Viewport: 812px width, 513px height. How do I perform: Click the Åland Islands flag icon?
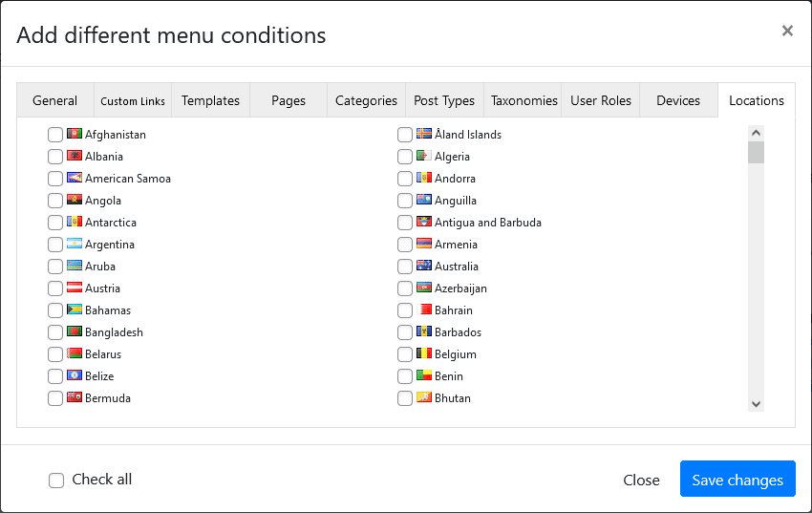coord(424,135)
